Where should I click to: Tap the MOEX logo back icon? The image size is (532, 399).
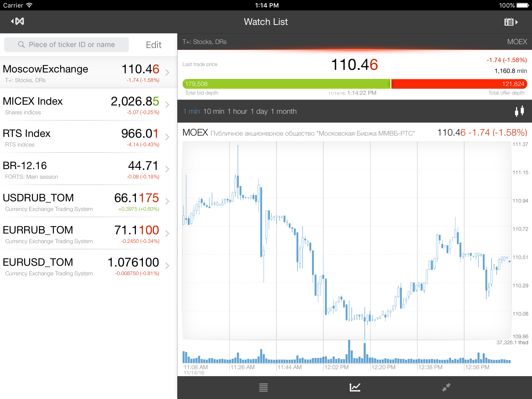pyautogui.click(x=18, y=21)
